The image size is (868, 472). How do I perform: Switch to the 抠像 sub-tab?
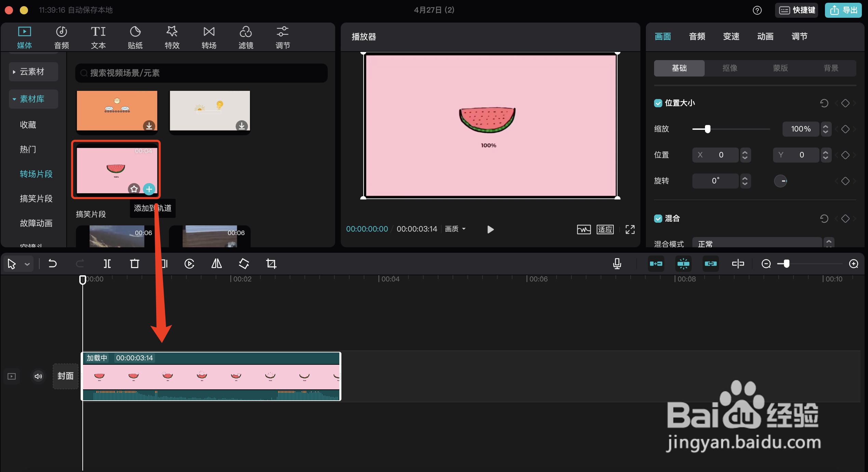(730, 68)
